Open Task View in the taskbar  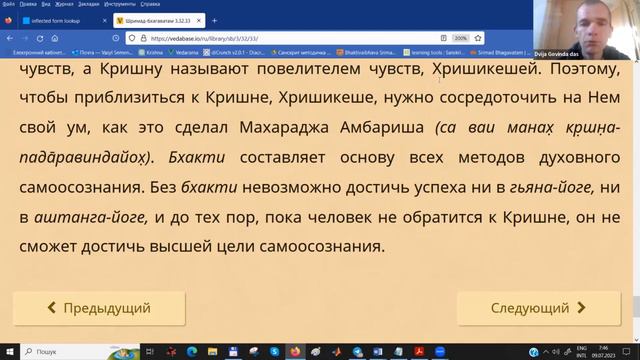click(x=150, y=351)
